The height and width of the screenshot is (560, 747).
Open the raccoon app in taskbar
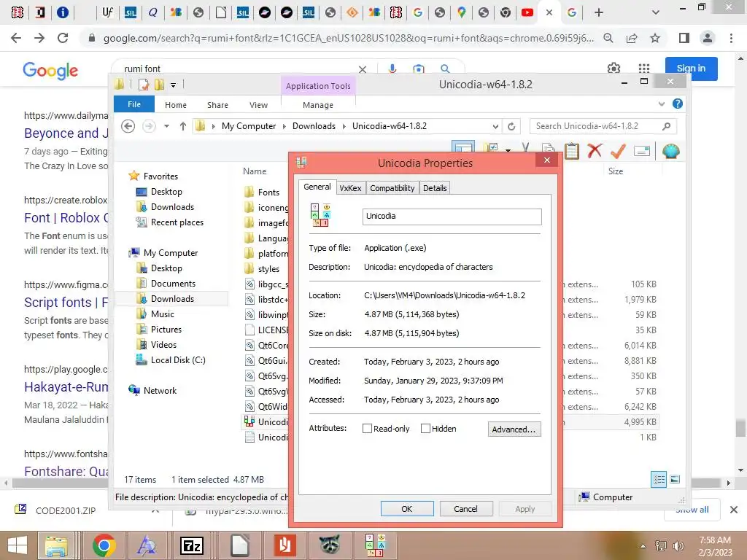(329, 545)
